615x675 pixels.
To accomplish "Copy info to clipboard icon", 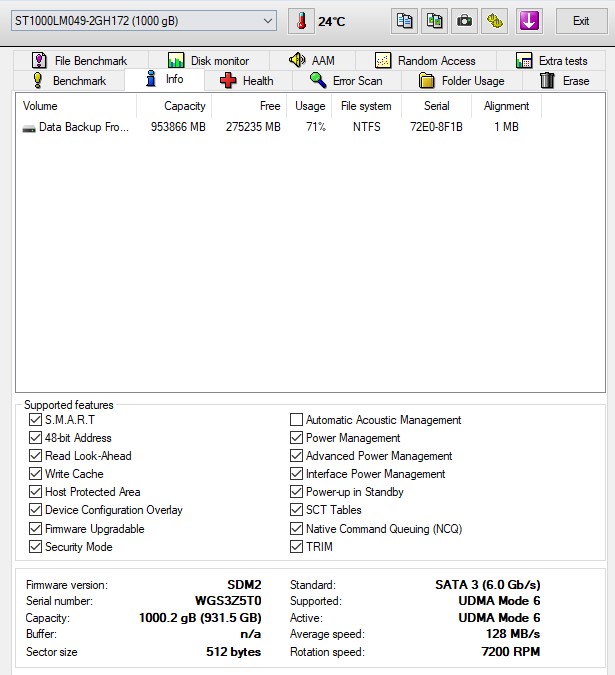I will pos(404,21).
